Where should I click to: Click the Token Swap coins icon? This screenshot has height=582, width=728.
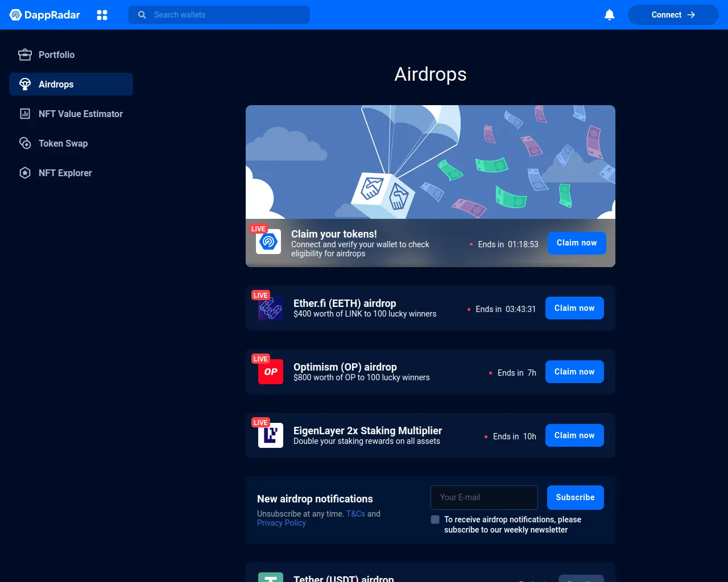coord(25,143)
